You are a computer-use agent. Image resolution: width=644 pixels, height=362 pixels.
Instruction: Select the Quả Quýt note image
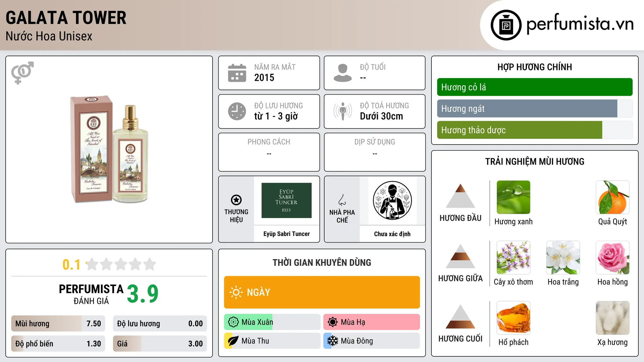(613, 197)
